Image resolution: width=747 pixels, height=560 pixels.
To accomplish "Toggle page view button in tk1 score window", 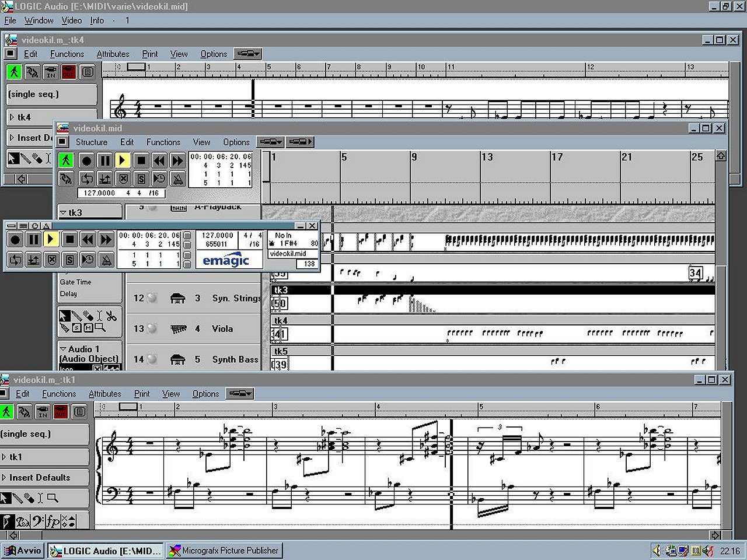I will [79, 412].
